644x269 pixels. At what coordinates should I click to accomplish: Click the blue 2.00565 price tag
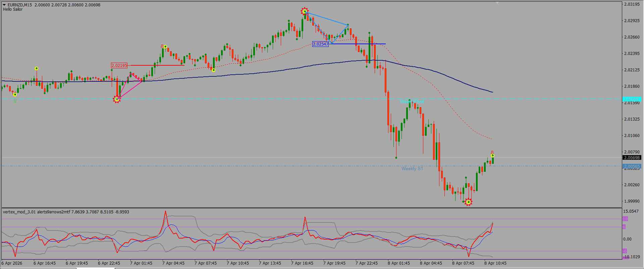(x=632, y=166)
